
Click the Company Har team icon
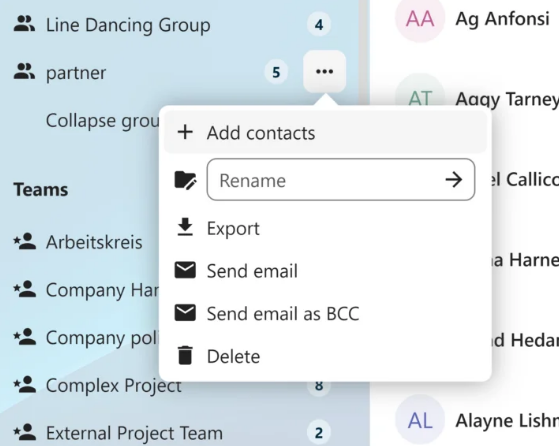[25, 289]
